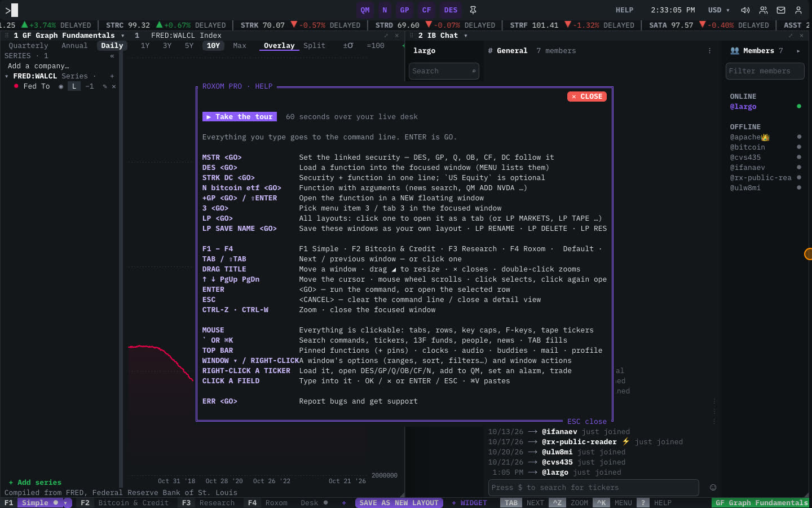Switch periodicity to Quarterly
812x508 pixels.
point(28,46)
